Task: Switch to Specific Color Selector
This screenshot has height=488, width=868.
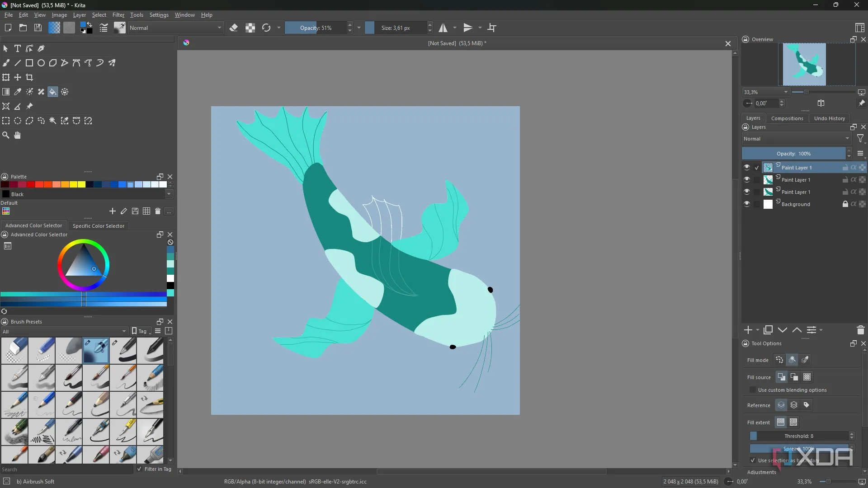Action: [x=99, y=226]
